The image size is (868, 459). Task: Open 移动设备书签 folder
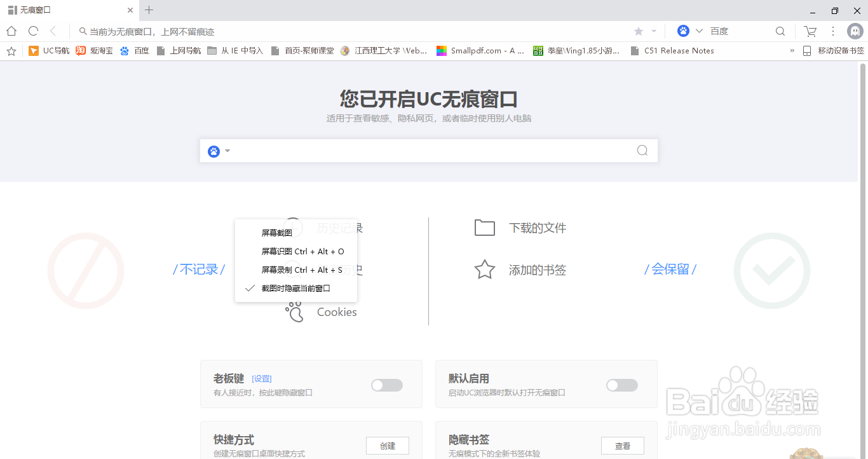(833, 51)
